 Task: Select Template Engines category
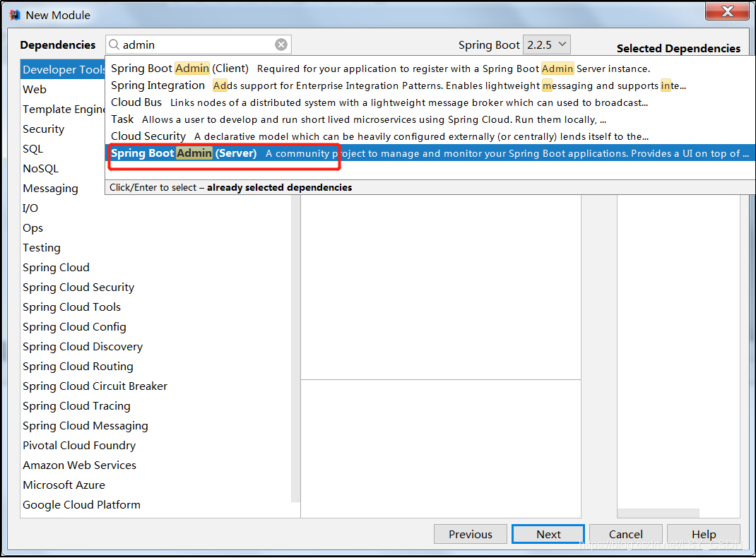tap(63, 109)
